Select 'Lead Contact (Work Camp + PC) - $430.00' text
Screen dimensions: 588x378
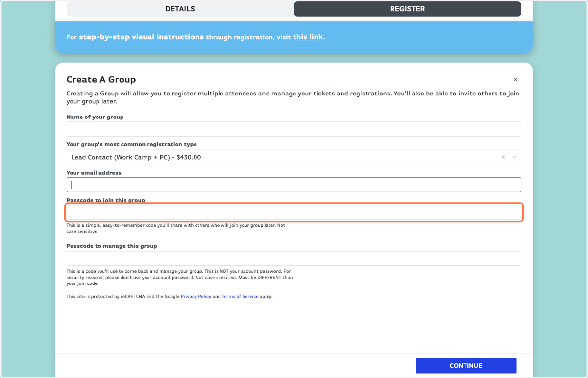[136, 157]
